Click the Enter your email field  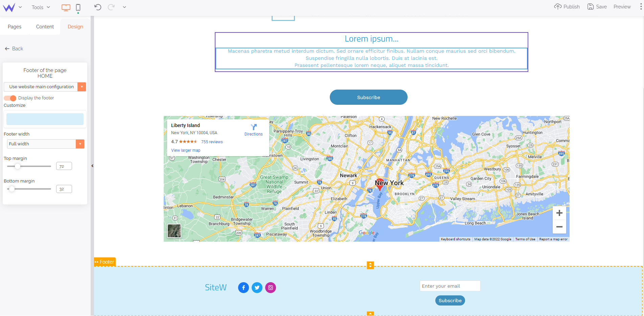(450, 286)
